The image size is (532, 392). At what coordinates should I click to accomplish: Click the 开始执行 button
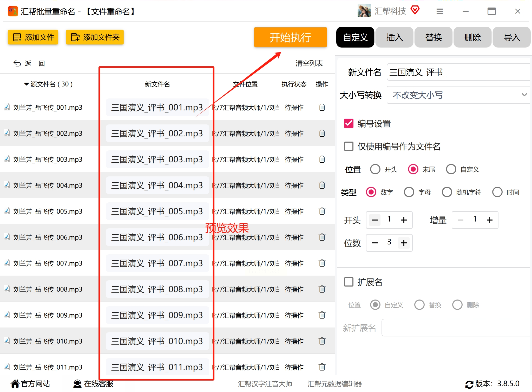click(290, 37)
